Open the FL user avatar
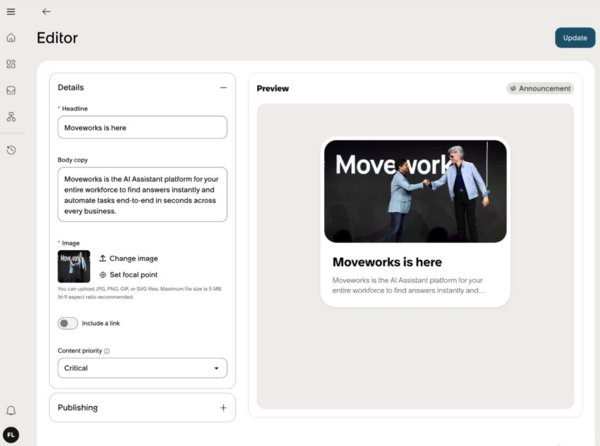The height and width of the screenshot is (446, 600). click(11, 435)
